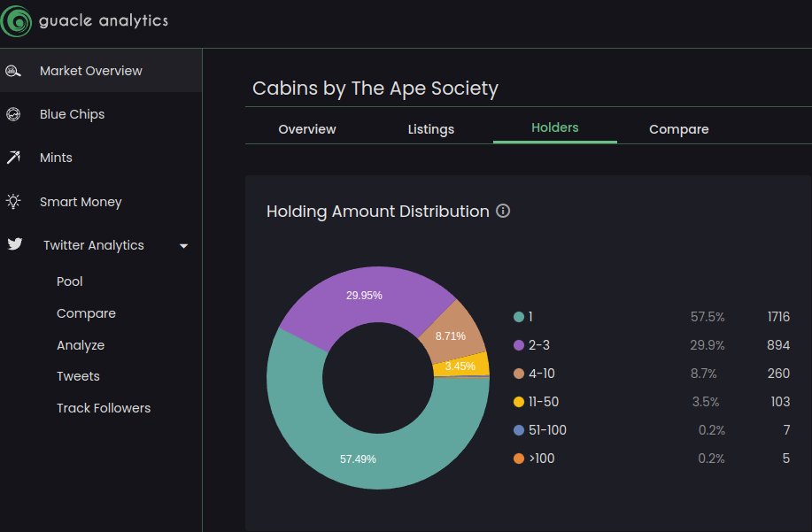Toggle blue legend dot for 51-100
The image size is (812, 532).
[518, 430]
